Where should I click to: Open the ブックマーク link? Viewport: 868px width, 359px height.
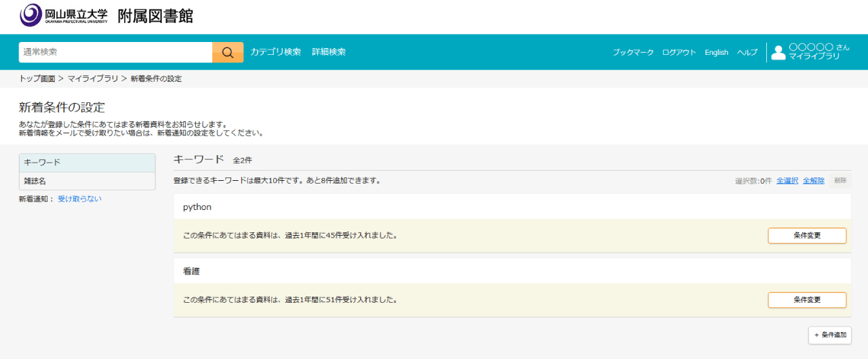coord(633,53)
